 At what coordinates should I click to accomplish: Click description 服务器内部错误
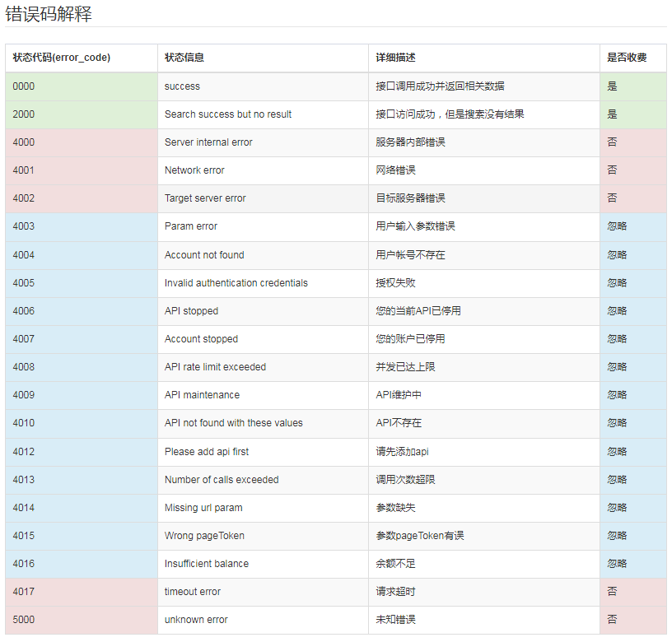click(x=410, y=142)
